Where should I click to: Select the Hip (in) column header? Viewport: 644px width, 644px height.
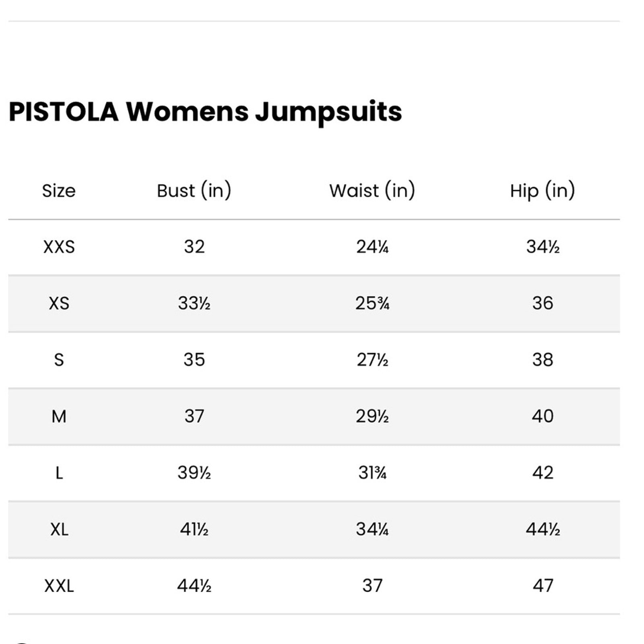point(542,191)
